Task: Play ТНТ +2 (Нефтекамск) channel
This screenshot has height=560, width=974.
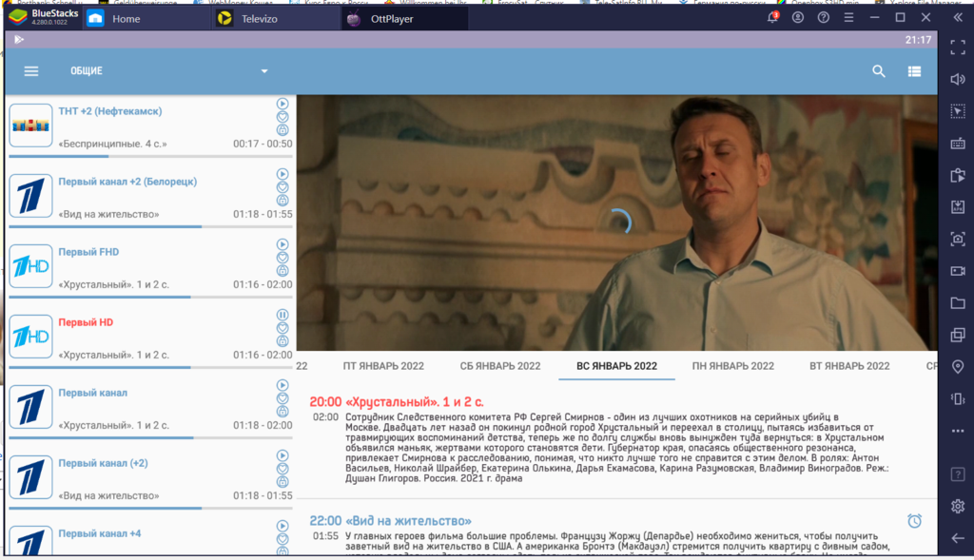Action: click(x=282, y=104)
